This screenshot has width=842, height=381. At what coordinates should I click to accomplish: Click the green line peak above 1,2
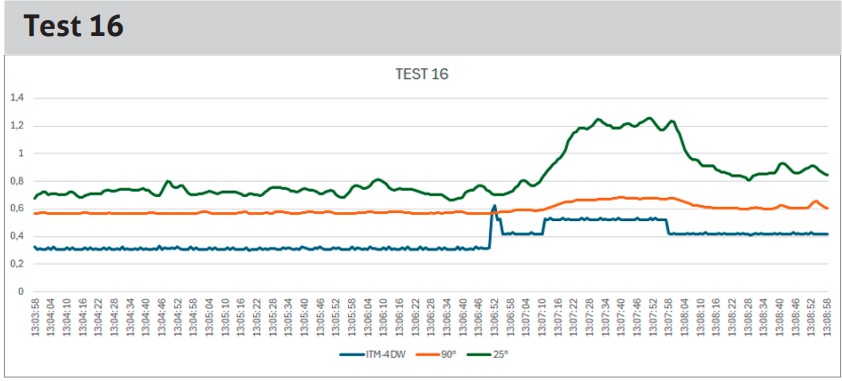coord(650,118)
